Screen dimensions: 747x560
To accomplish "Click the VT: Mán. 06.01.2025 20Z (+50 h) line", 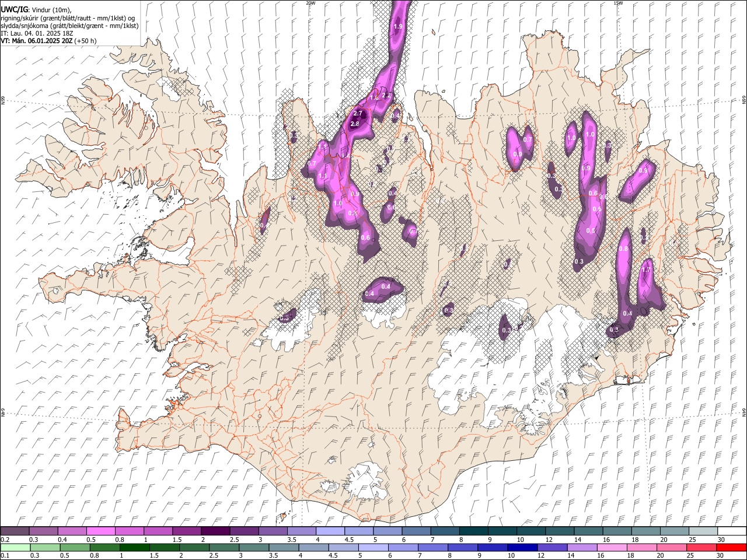I will pyautogui.click(x=48, y=41).
